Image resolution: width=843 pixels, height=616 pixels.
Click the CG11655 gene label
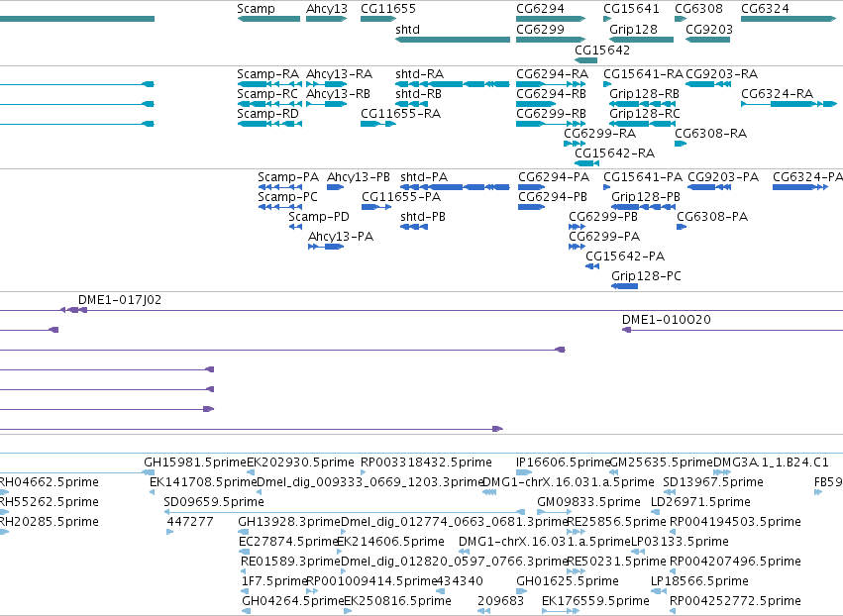388,9
